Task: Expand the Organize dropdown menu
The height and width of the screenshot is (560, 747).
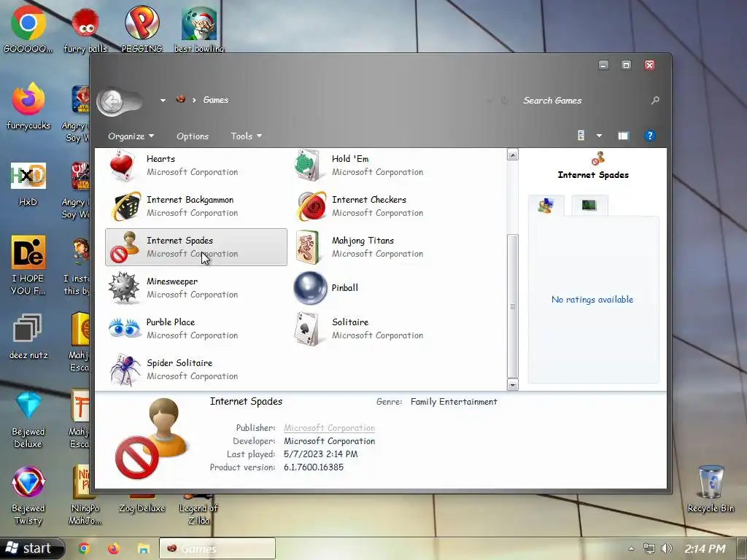Action: click(x=131, y=136)
